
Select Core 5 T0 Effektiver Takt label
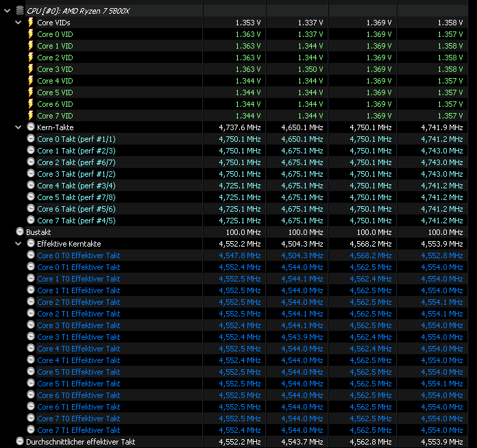[x=79, y=372]
